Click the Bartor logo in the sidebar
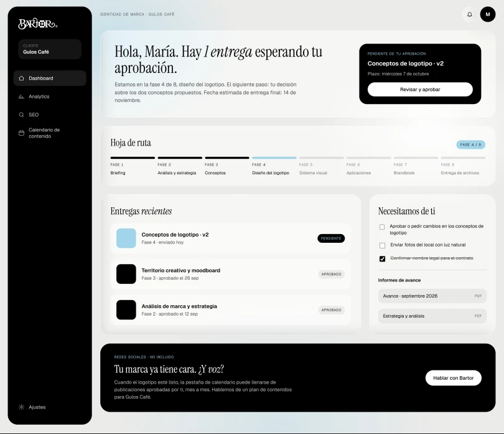This screenshot has width=504, height=434. (x=37, y=24)
